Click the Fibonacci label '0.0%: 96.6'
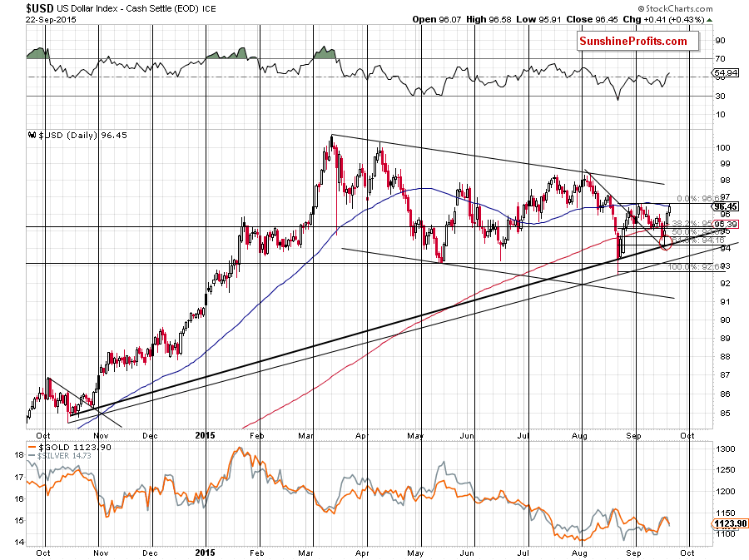This screenshot has height=560, width=749. 698,199
